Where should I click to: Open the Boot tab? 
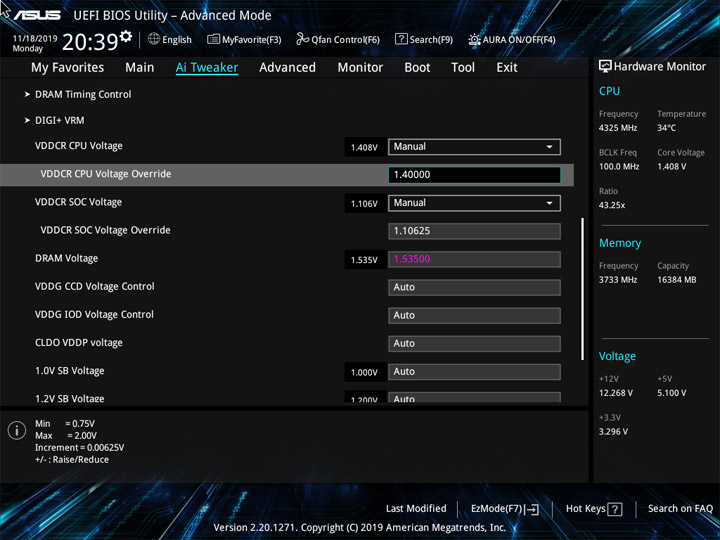click(417, 68)
